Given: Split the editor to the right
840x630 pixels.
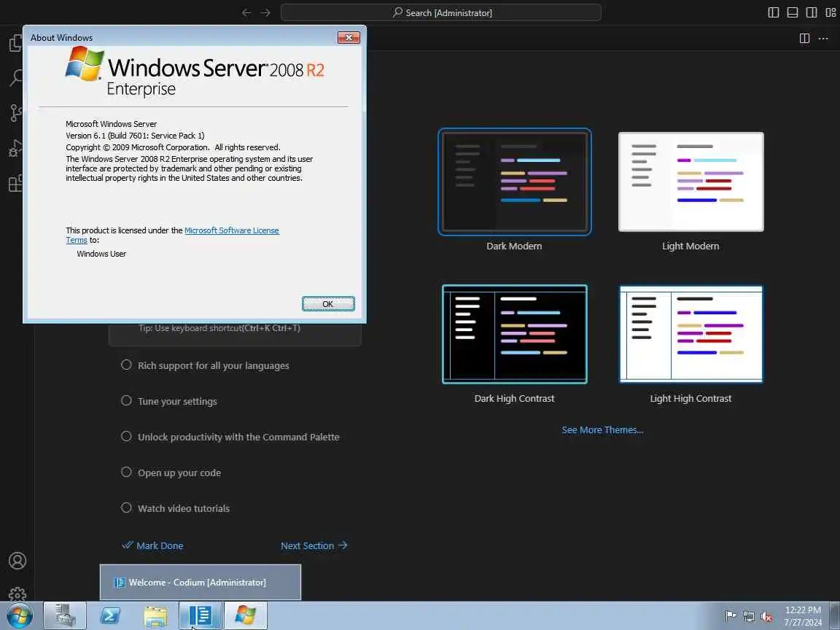Looking at the screenshot, I should pos(804,38).
